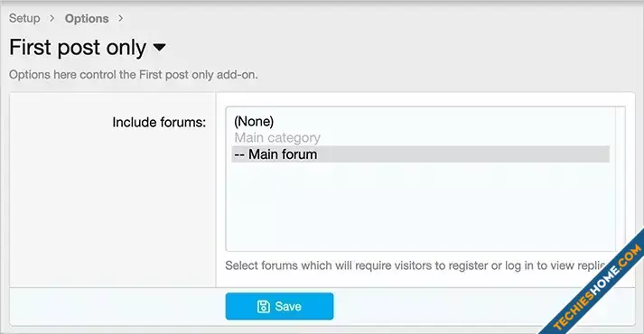Click the chevron after Setup breadcrumb
Screen dimensions: 644x334
click(52, 18)
